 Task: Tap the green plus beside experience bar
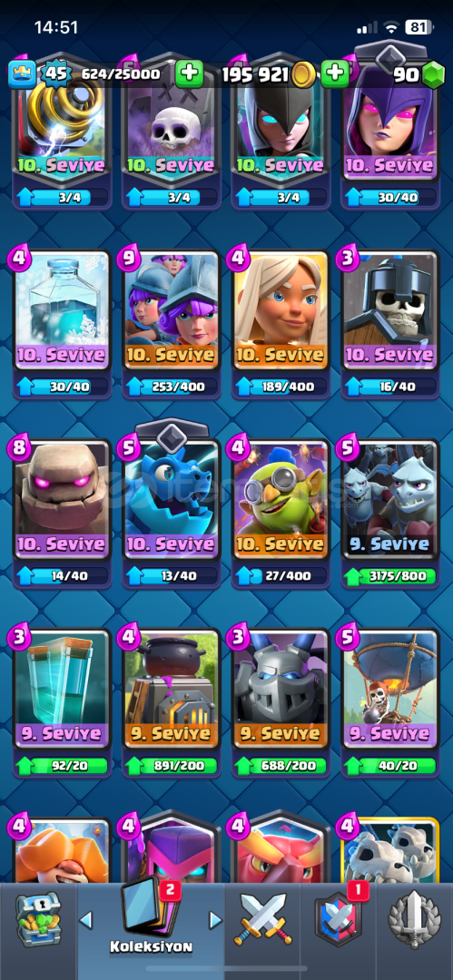189,74
